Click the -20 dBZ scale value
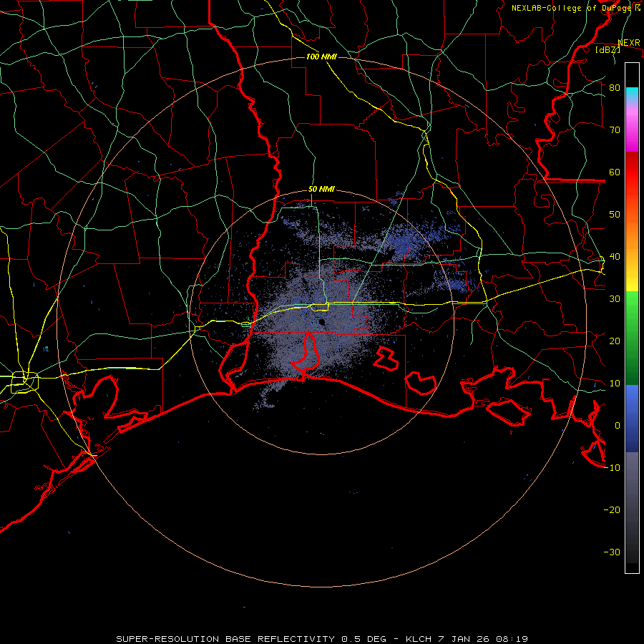This screenshot has height=644, width=644. tap(612, 509)
